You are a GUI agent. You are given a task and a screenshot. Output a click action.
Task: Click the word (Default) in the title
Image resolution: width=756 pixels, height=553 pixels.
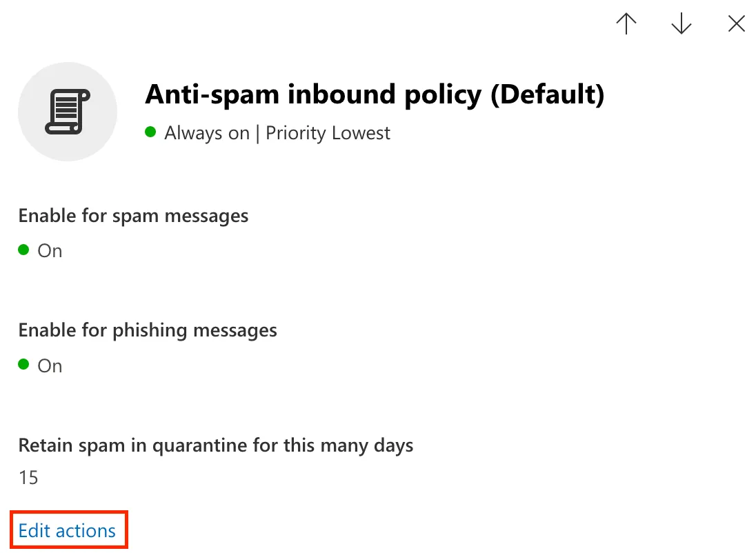tap(547, 94)
